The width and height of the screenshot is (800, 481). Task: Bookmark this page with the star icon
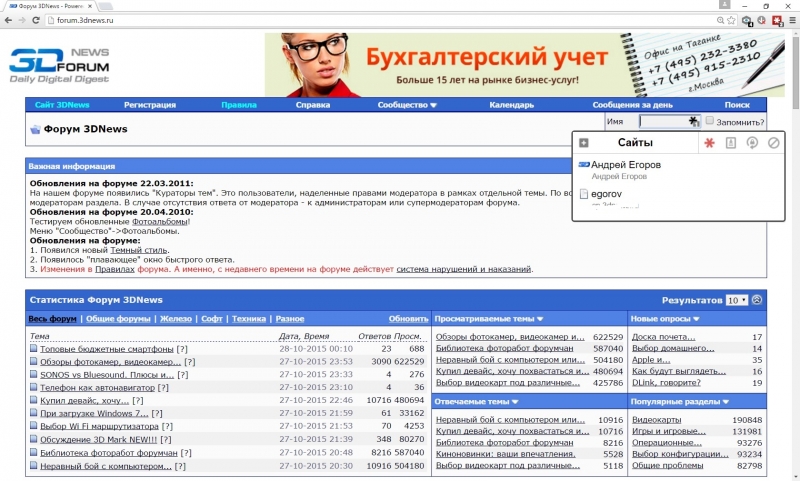(732, 20)
